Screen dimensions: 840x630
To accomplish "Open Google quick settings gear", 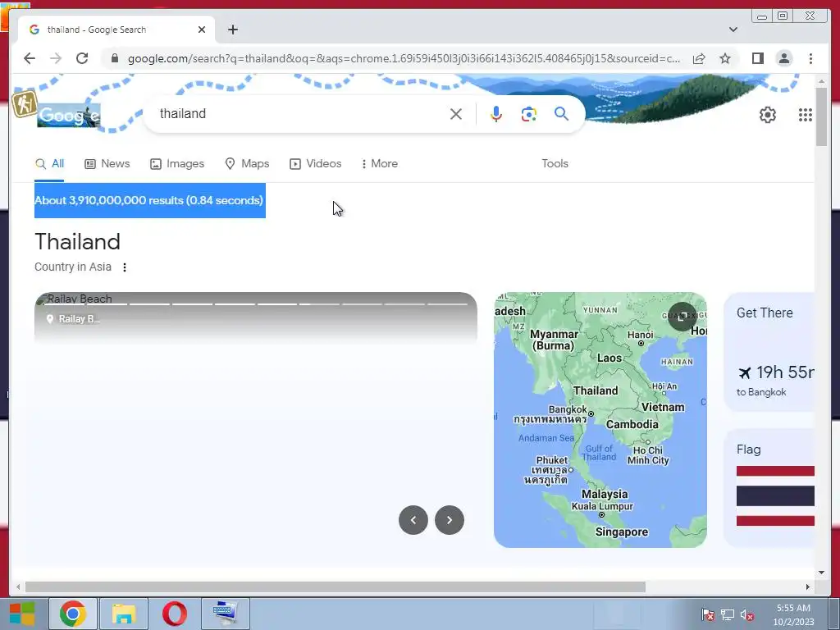I will coord(768,115).
